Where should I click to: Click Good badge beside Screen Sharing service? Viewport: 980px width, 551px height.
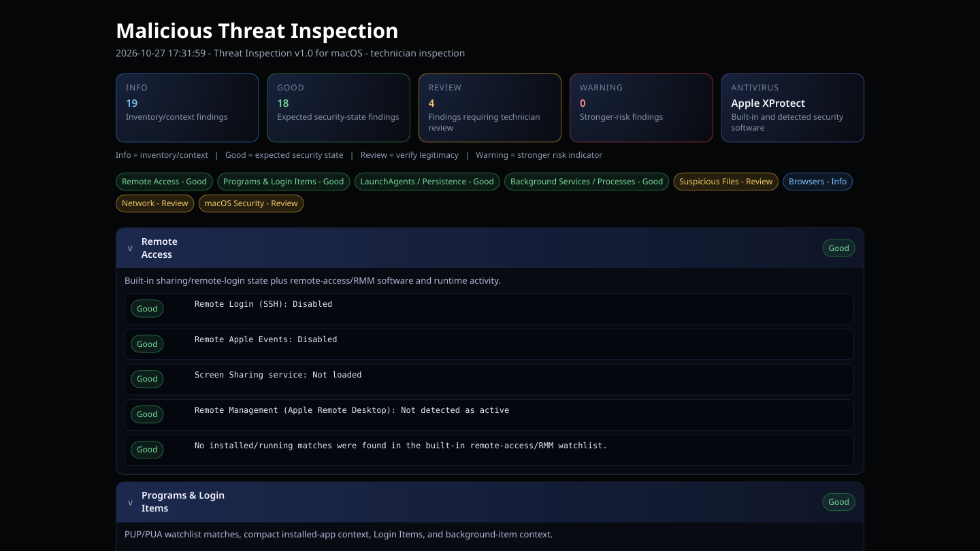point(147,379)
